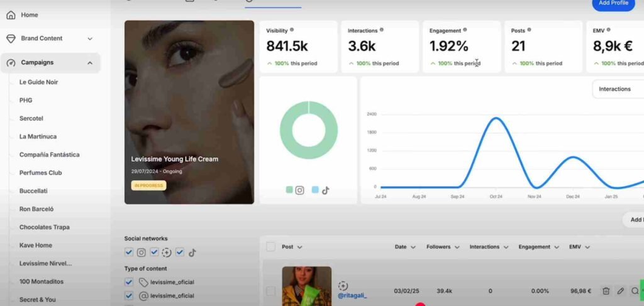Click the blue TikTok legend color square

coord(315,190)
